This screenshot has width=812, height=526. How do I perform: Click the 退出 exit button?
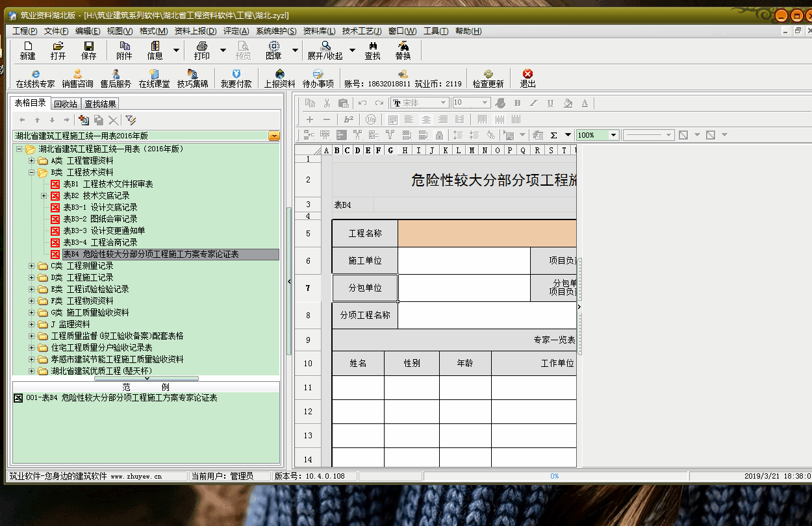click(527, 78)
